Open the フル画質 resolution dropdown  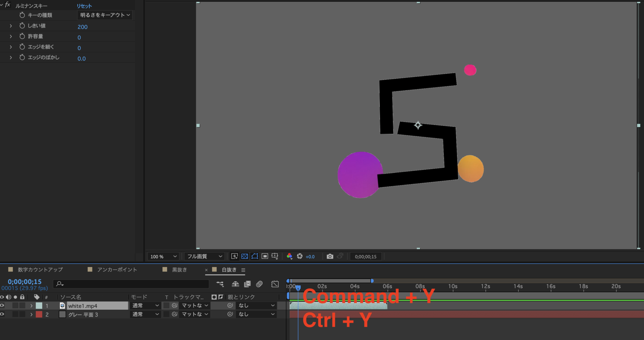point(204,256)
